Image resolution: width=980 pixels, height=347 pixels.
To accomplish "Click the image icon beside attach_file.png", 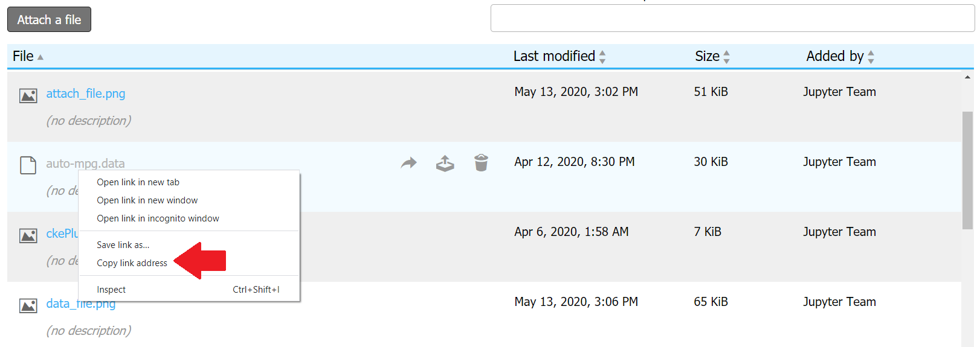I will tap(28, 95).
